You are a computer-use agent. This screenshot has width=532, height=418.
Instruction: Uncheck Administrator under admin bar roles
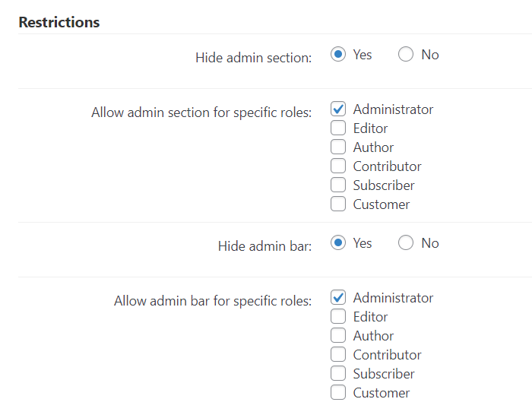339,298
